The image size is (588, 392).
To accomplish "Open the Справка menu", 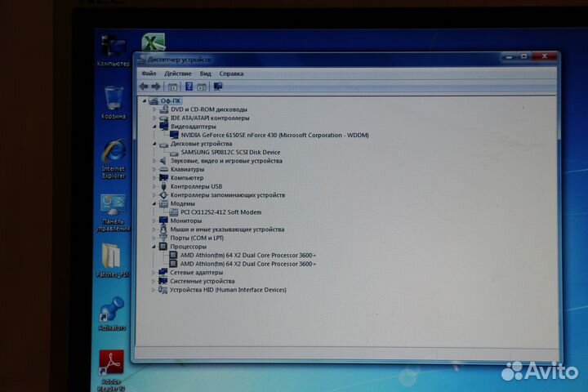I will [231, 73].
